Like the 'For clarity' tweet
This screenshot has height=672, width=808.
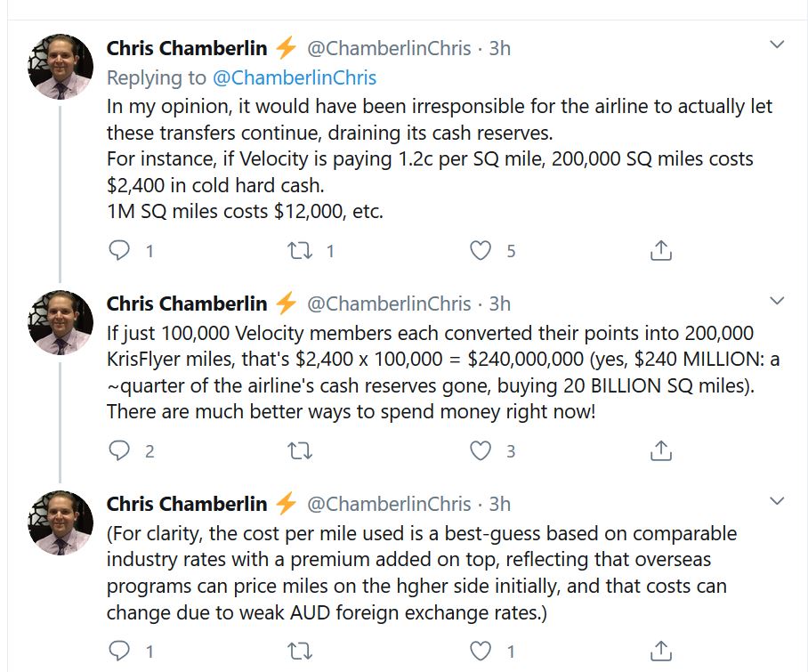(481, 650)
